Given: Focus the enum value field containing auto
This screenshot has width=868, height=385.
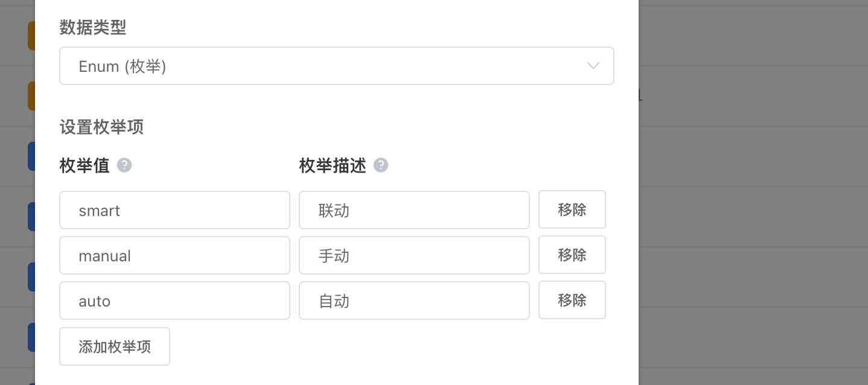Looking at the screenshot, I should pos(174,301).
